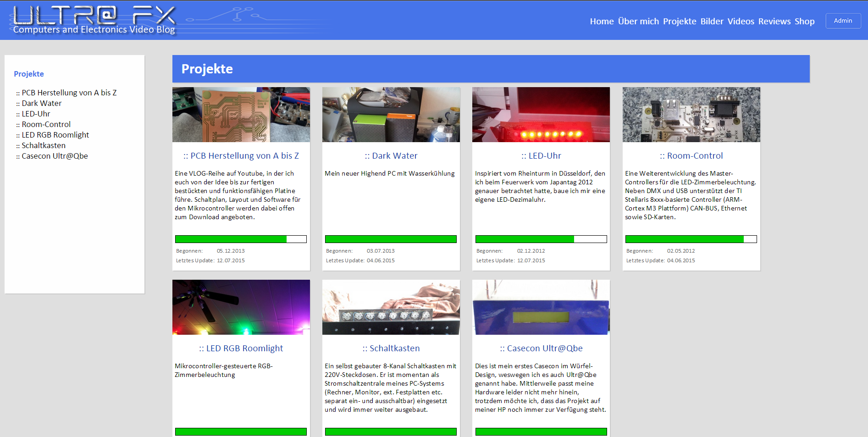Open the blue Casecon Ultr@Qbe thumbnail

pos(541,307)
